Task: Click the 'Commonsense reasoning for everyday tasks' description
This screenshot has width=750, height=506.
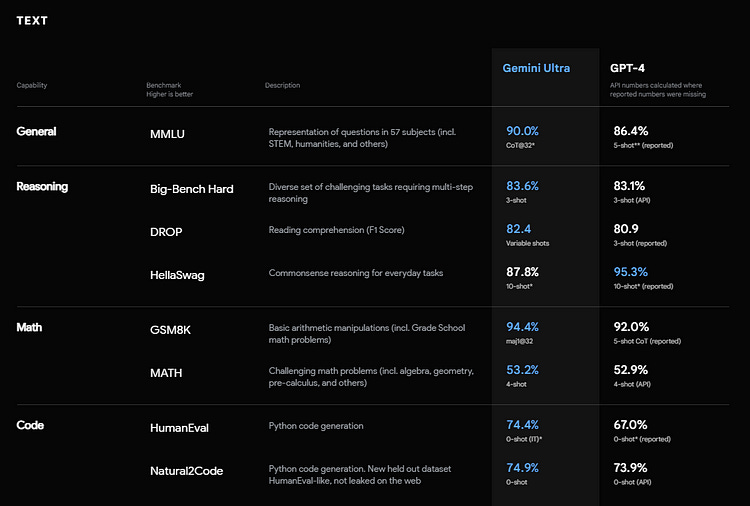Action: 356,273
